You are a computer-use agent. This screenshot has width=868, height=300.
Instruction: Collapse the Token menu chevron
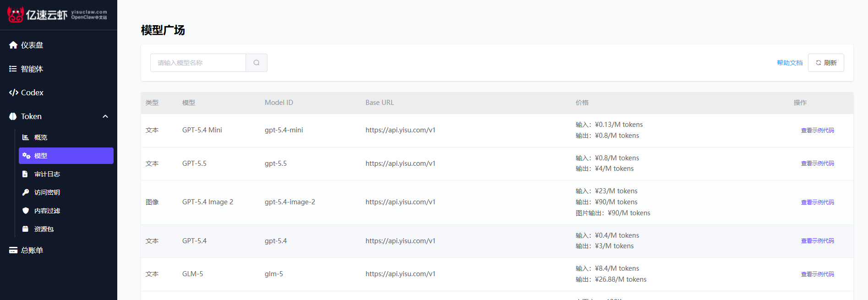click(x=105, y=116)
